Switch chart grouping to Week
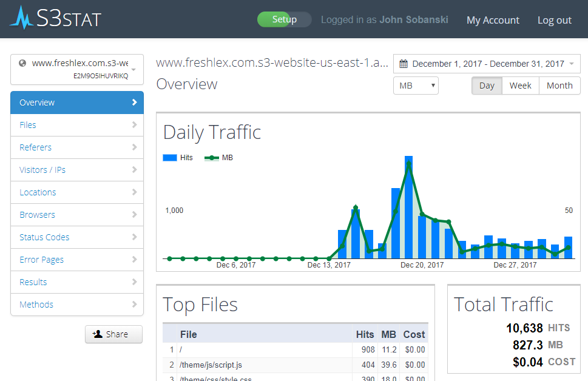The height and width of the screenshot is (381, 588). coord(520,86)
